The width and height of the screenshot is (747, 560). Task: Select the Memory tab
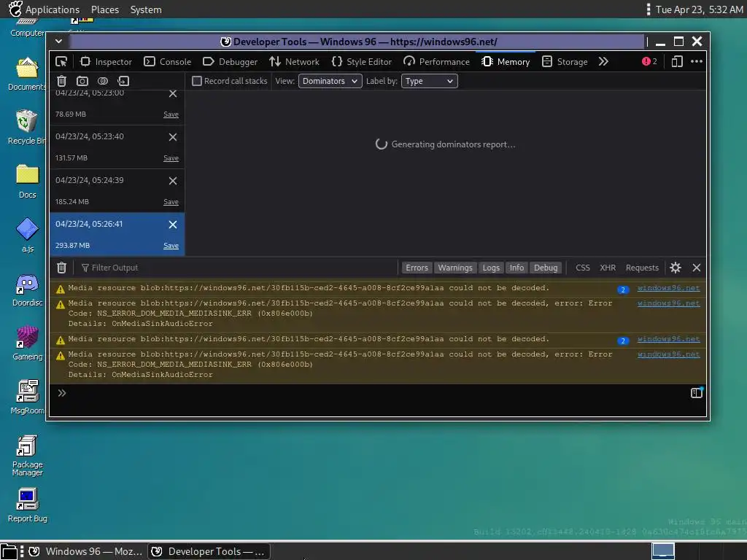click(506, 62)
